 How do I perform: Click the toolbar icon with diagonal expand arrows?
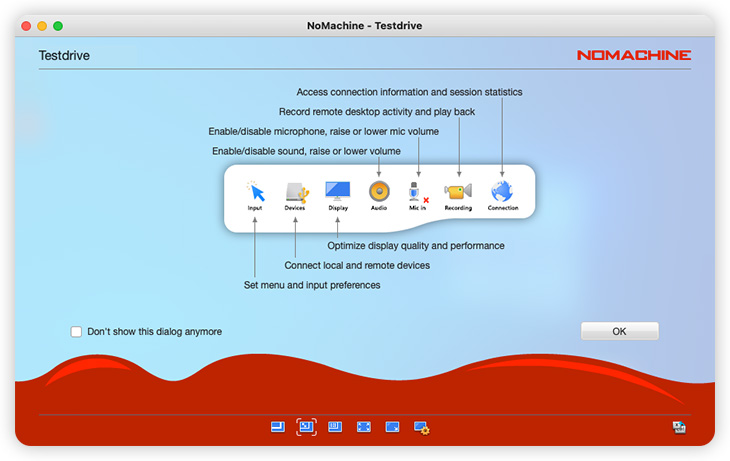pos(392,427)
